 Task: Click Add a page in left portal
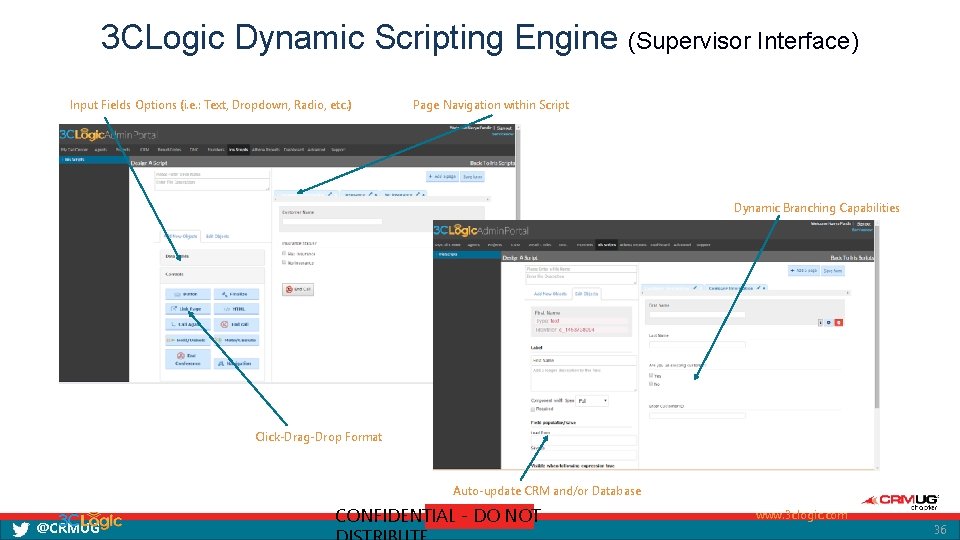[442, 176]
